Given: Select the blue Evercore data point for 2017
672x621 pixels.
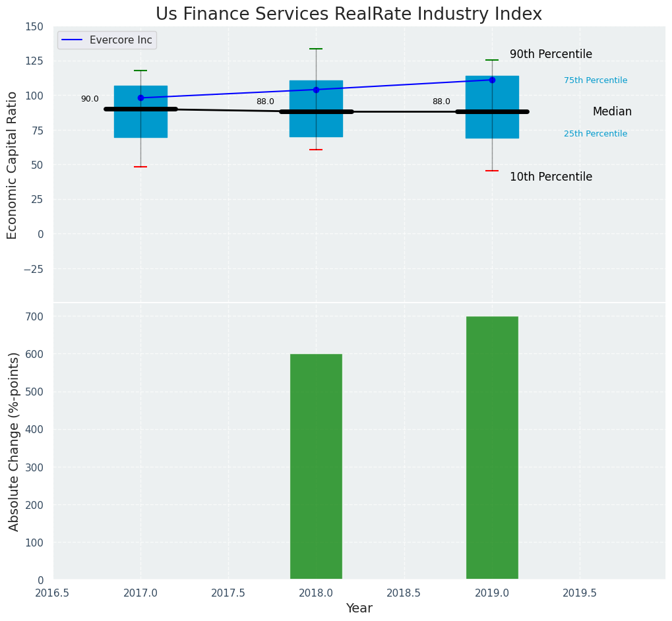Looking at the screenshot, I should (x=140, y=98).
